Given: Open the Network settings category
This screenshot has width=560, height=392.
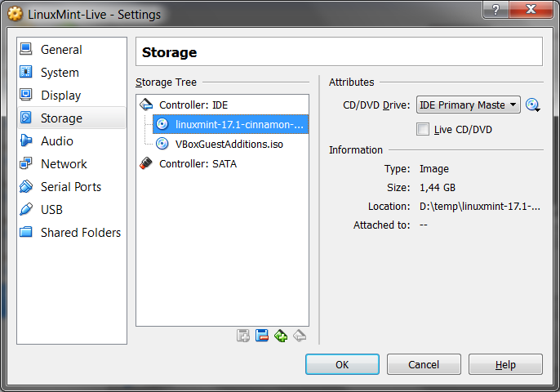Looking at the screenshot, I should (72, 164).
